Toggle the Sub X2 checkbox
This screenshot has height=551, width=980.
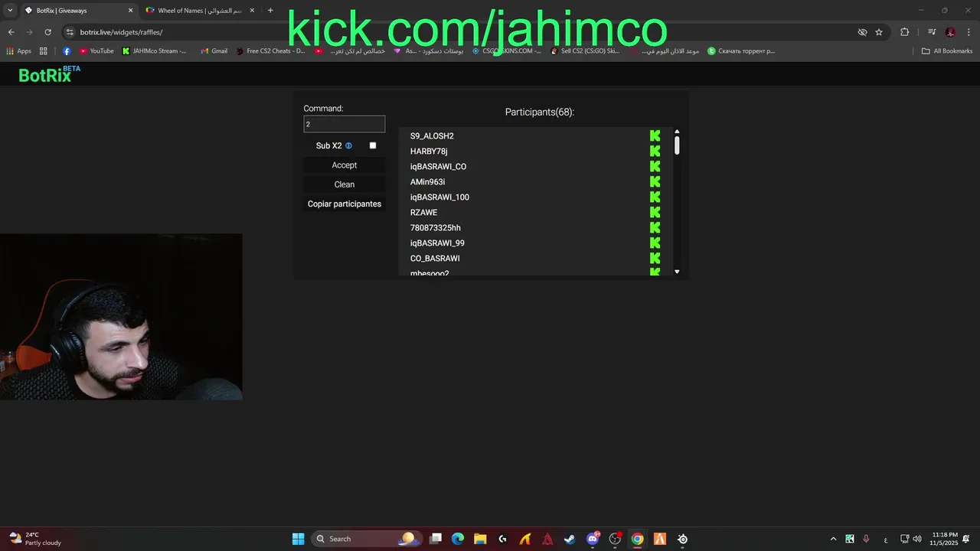tap(373, 145)
